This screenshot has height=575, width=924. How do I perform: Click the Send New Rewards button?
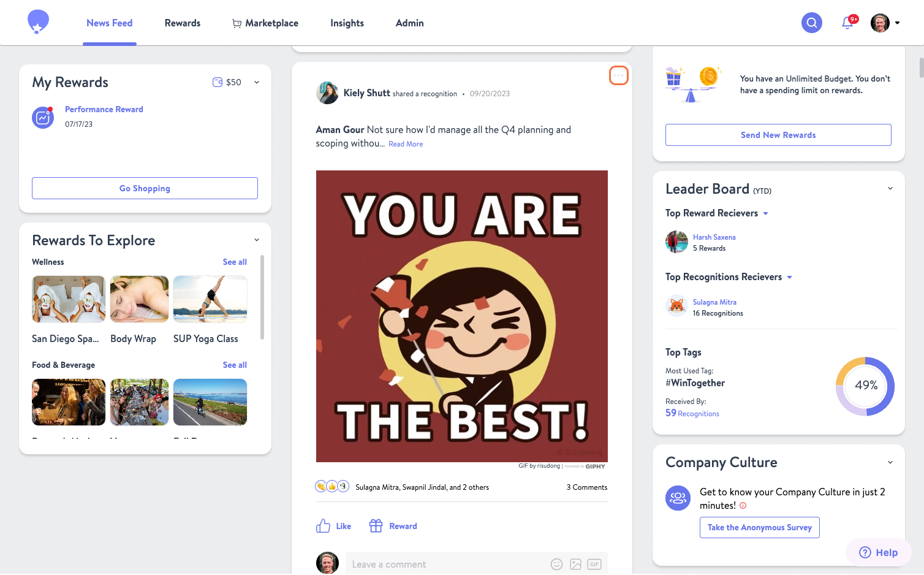778,135
